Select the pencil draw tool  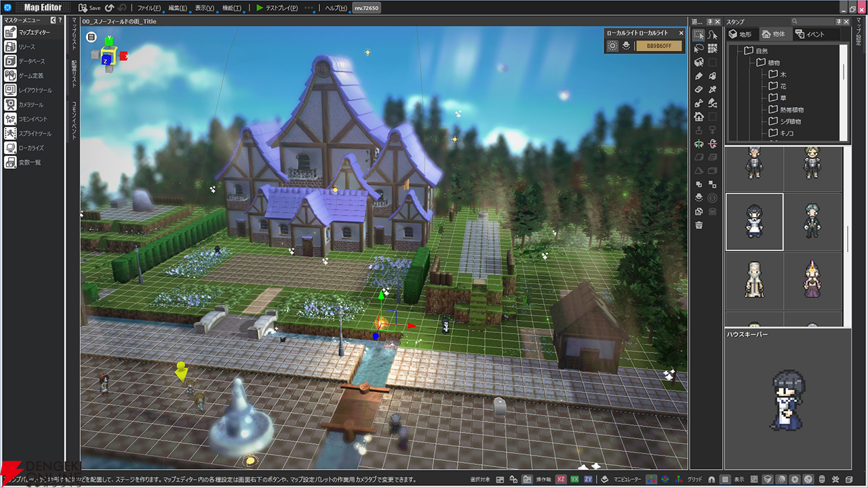698,76
